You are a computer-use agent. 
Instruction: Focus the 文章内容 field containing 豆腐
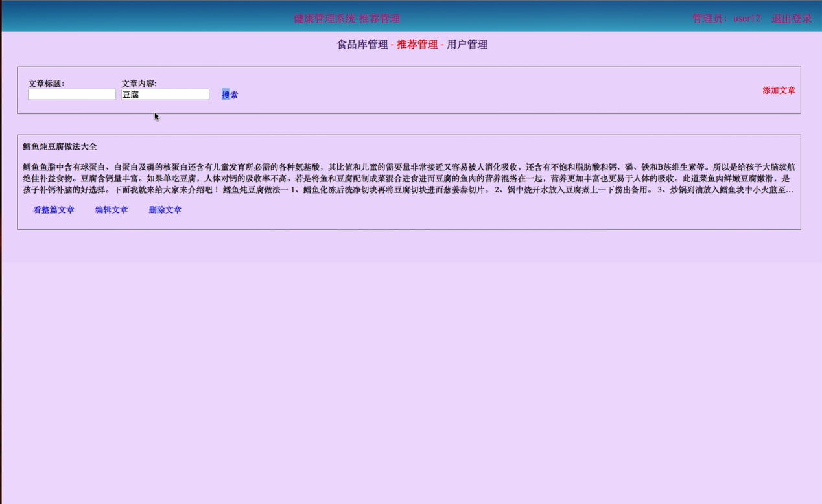tap(165, 95)
